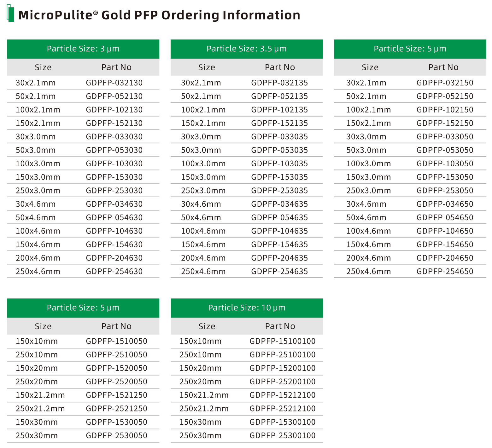Click part number GDPFP-15100100
Image resolution: width=492 pixels, height=448 pixels.
coord(283,341)
